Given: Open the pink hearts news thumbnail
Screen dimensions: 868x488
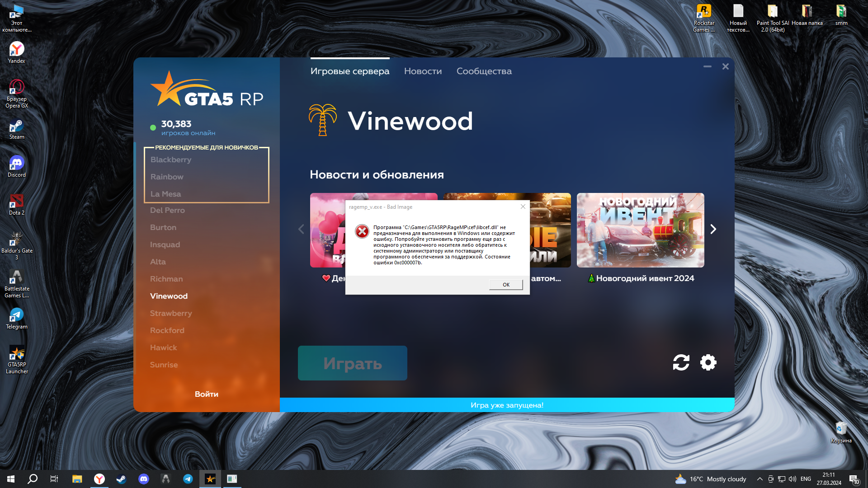Looking at the screenshot, I should tap(328, 230).
